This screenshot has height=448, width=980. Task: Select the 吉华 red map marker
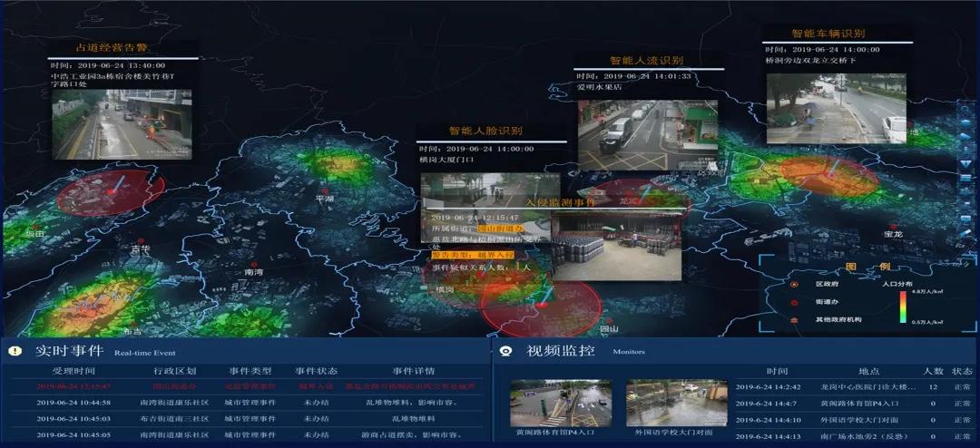pyautogui.click(x=141, y=240)
